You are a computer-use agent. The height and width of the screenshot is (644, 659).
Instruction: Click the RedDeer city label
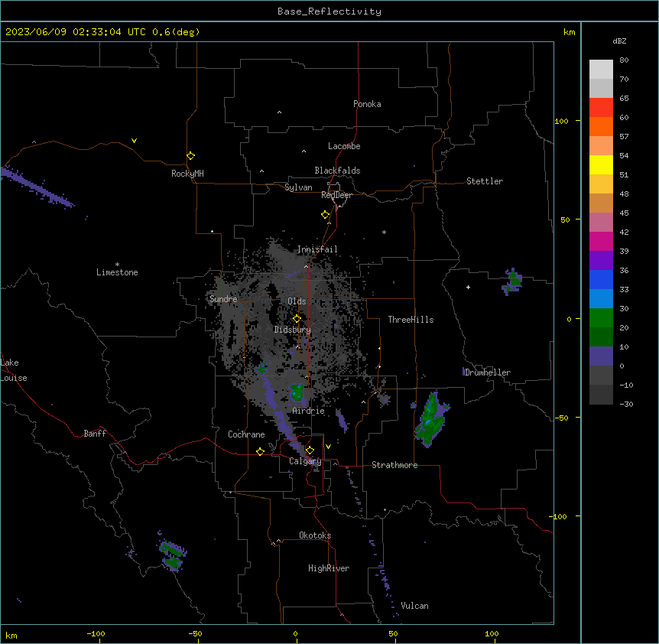336,195
